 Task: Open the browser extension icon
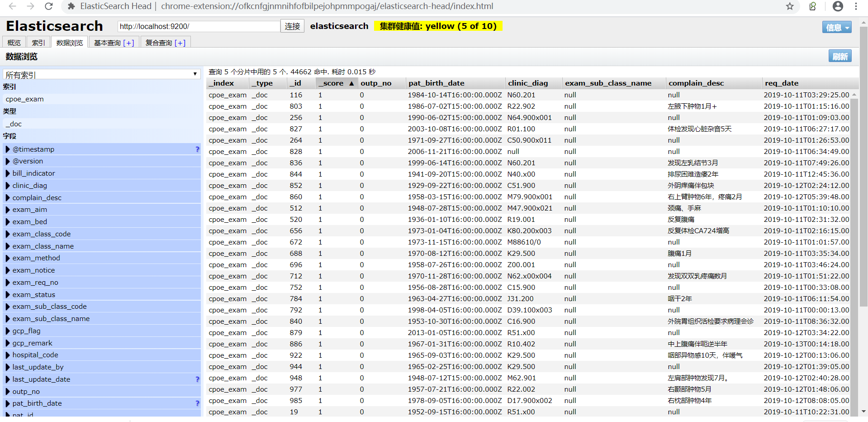(813, 6)
